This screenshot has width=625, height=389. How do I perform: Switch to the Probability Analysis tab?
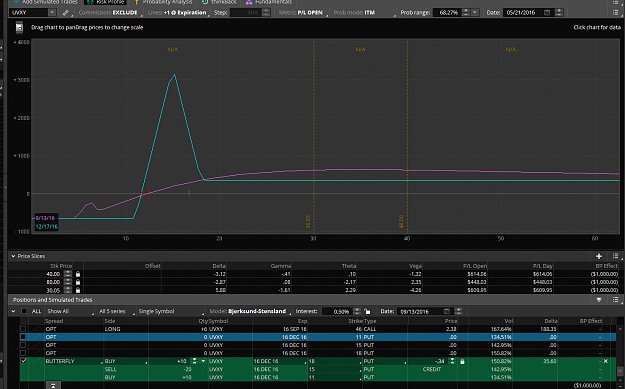[x=166, y=2]
